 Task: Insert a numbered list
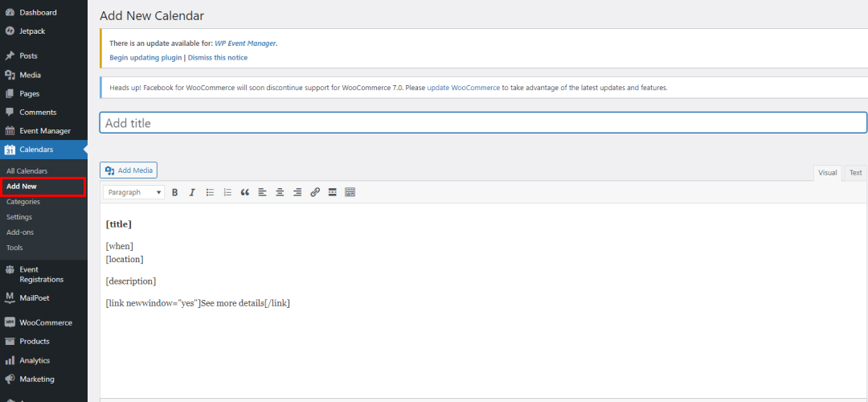tap(227, 192)
